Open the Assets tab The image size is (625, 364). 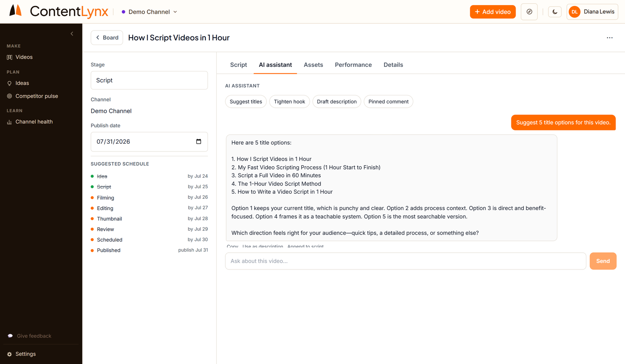313,65
